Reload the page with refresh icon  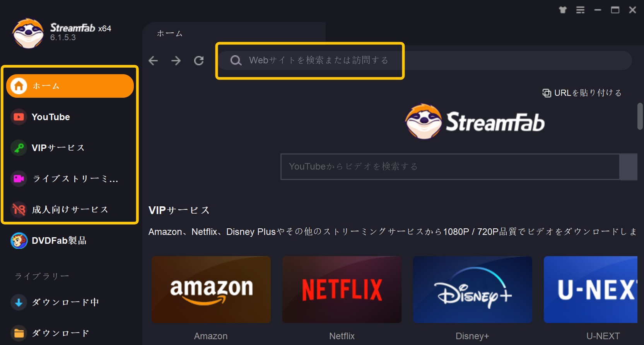pyautogui.click(x=199, y=61)
